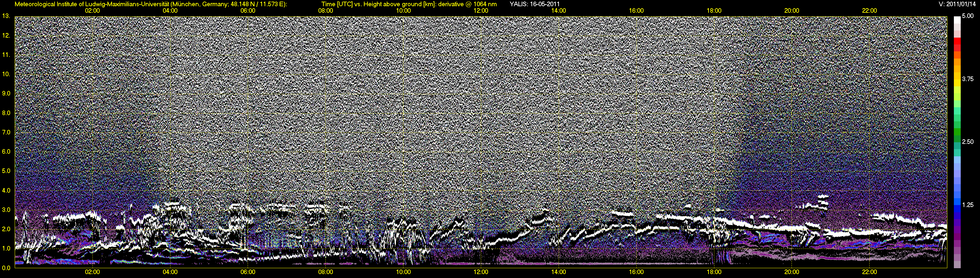Click the 12:00 label on the top time axis
The height and width of the screenshot is (278, 980).
point(481,11)
